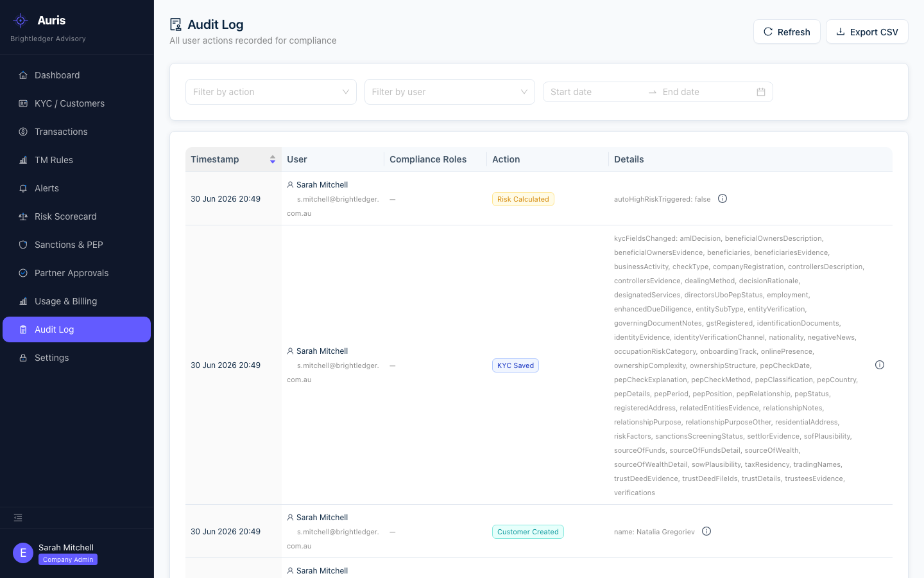Click the Transactions dollar icon
Viewport: 924px width, 578px height.
tap(23, 132)
